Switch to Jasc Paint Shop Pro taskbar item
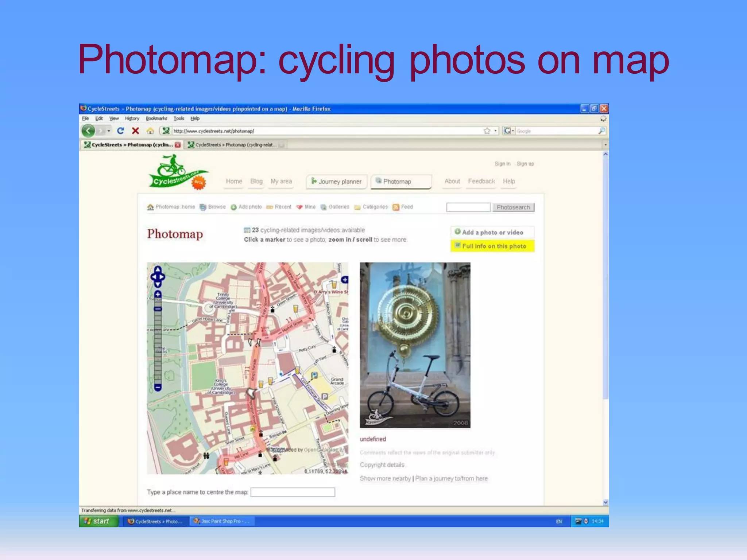 222,521
